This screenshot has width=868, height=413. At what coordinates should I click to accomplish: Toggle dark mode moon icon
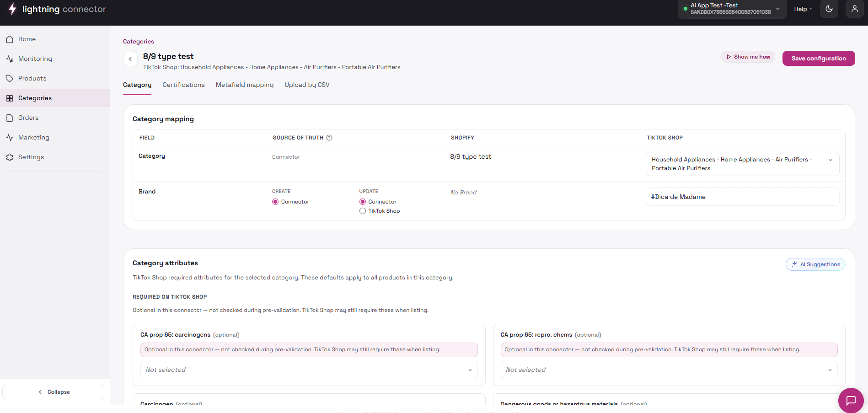coord(829,9)
